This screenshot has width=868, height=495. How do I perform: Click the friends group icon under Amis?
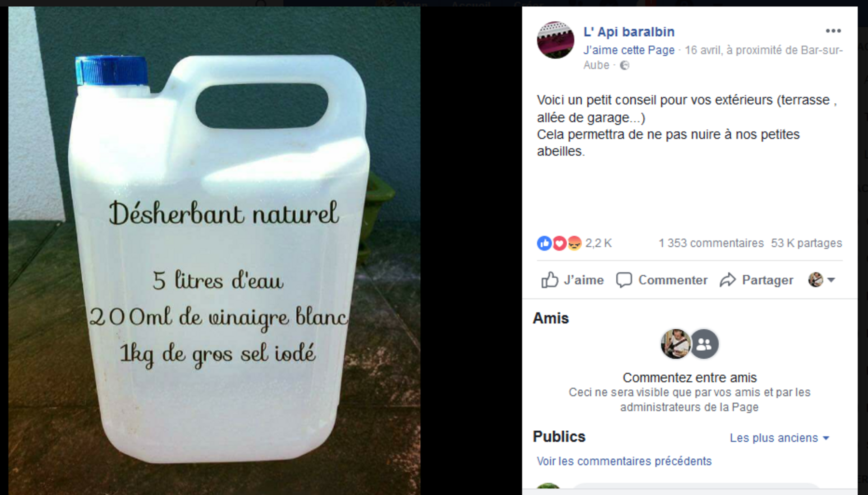(704, 344)
